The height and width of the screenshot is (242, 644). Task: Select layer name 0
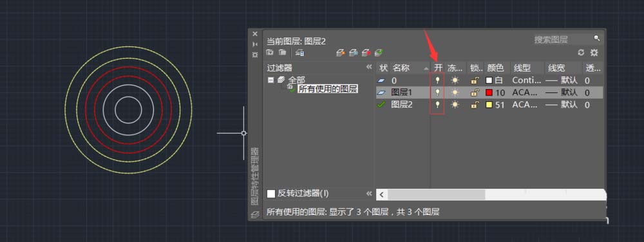coord(394,81)
